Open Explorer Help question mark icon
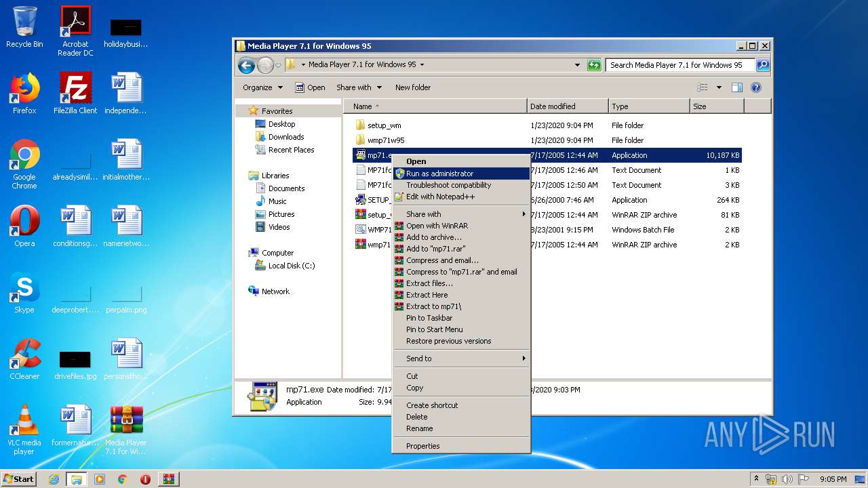 tap(756, 87)
